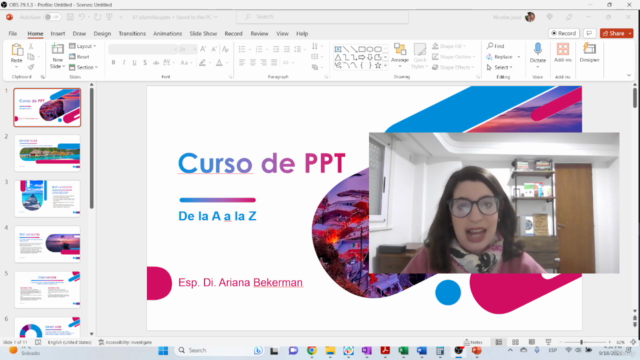This screenshot has height=360, width=640.
Task: Expand the Section dropdown
Action: 84,67
